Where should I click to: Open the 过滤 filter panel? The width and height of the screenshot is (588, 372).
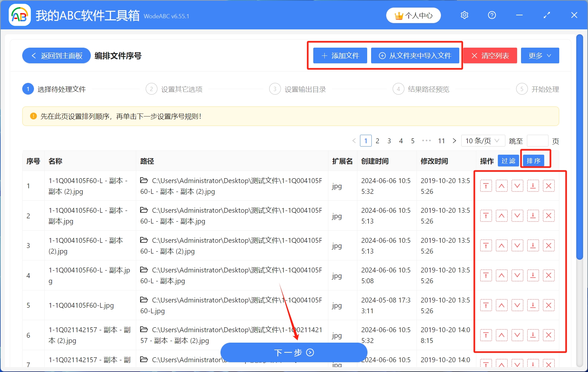(x=508, y=160)
